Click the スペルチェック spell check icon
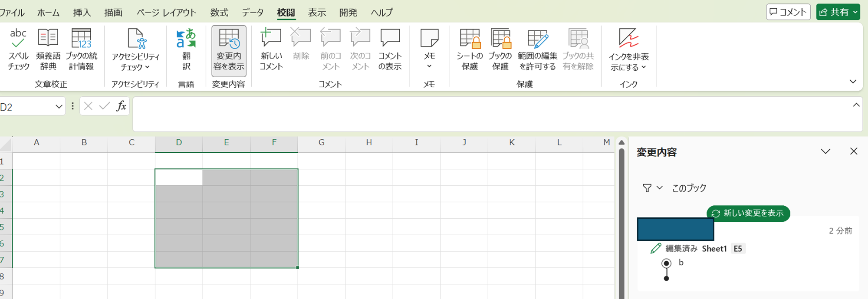 pos(18,49)
